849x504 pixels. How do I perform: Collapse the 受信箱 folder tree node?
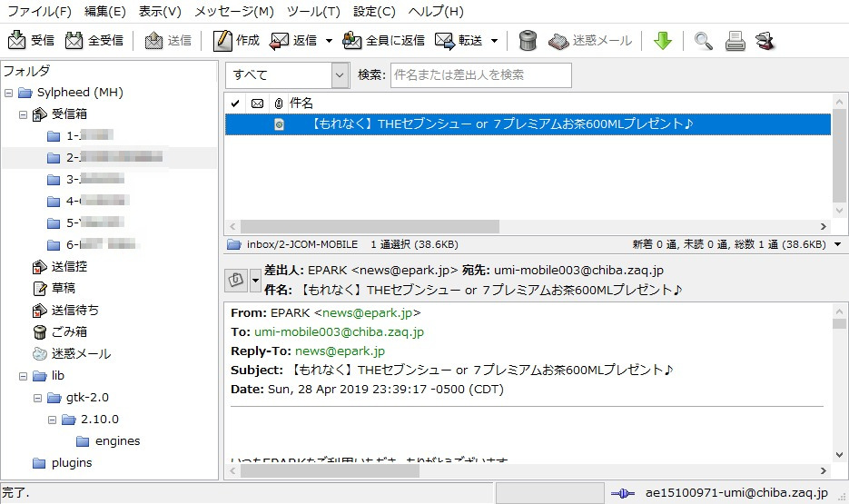(x=24, y=114)
